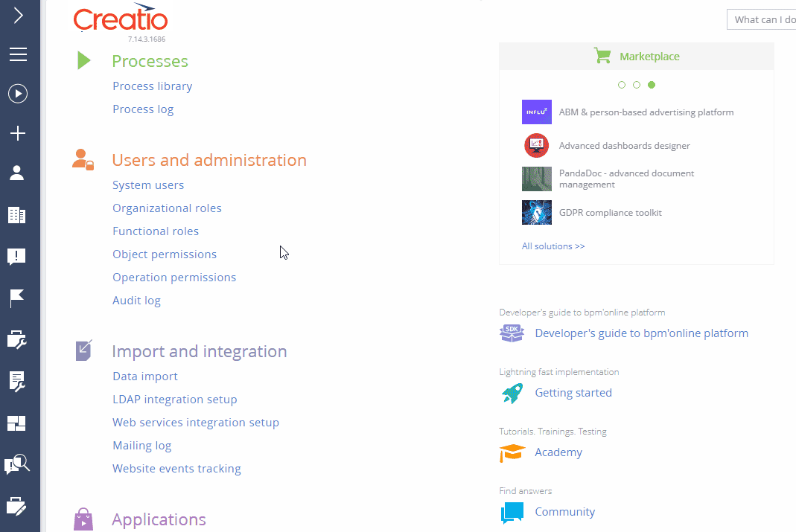Open Website events tracking
Screen dimensions: 796x532
pyautogui.click(x=176, y=469)
